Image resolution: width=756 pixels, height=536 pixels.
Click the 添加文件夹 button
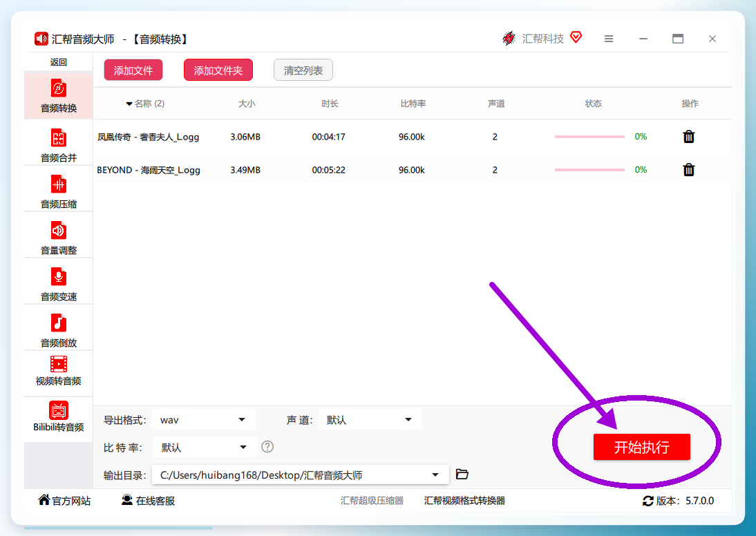coord(218,70)
